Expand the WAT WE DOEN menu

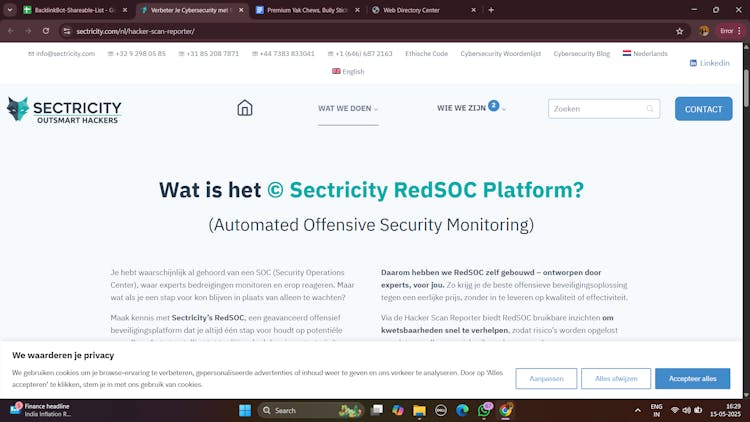(x=348, y=109)
